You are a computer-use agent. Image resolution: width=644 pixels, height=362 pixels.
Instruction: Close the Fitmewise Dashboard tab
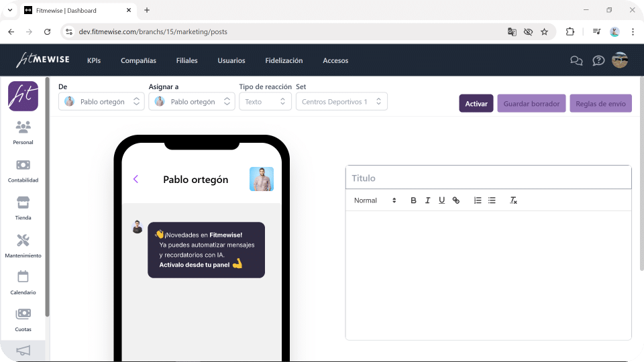click(x=129, y=10)
